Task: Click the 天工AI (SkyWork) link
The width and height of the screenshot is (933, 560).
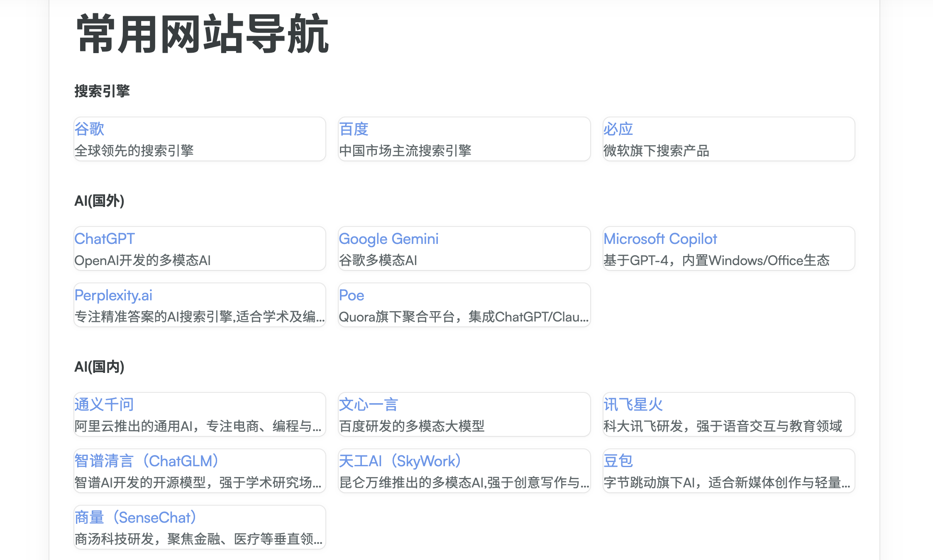Action: [400, 461]
